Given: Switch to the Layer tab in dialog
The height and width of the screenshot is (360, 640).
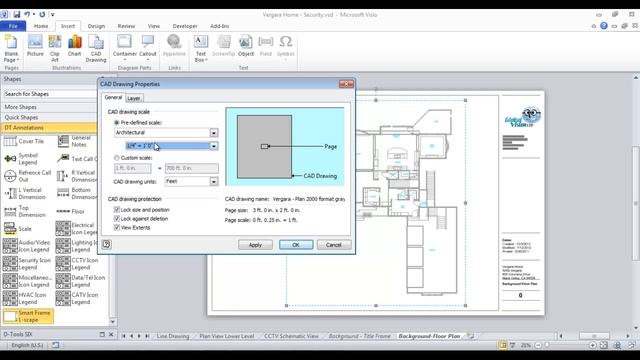Looking at the screenshot, I should click(x=133, y=98).
